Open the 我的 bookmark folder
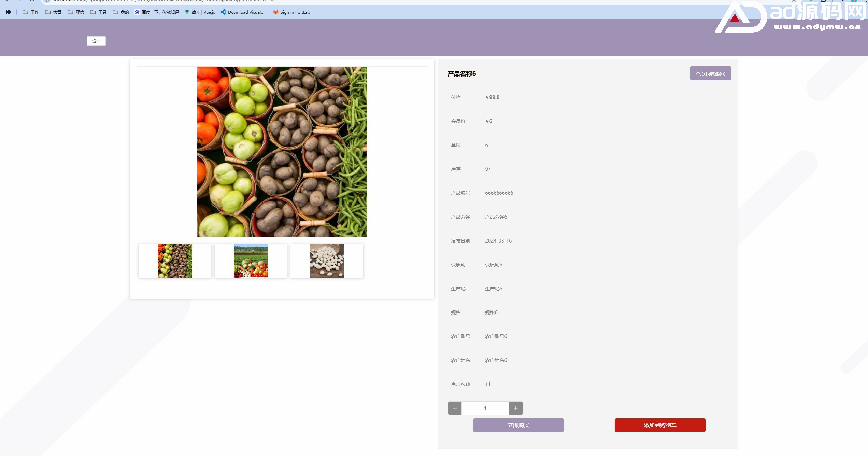The image size is (868, 456). click(x=121, y=12)
